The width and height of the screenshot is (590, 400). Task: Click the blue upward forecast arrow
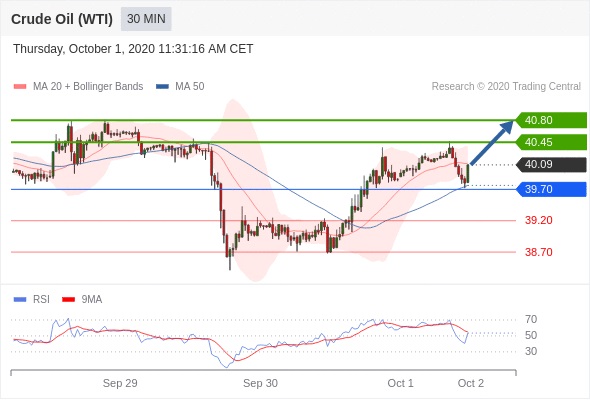(x=492, y=142)
